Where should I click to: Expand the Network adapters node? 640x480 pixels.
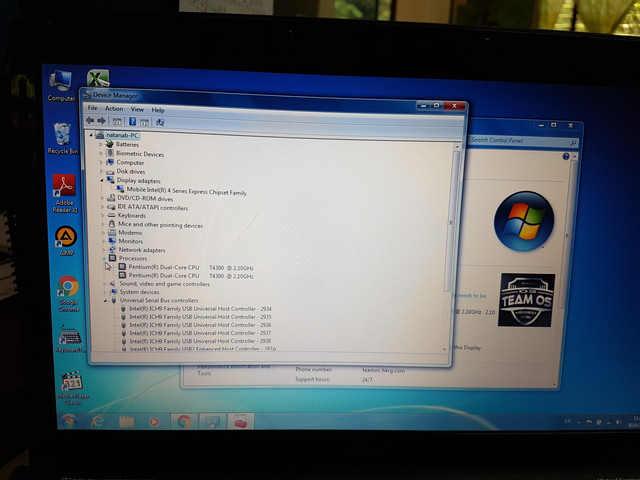point(104,249)
